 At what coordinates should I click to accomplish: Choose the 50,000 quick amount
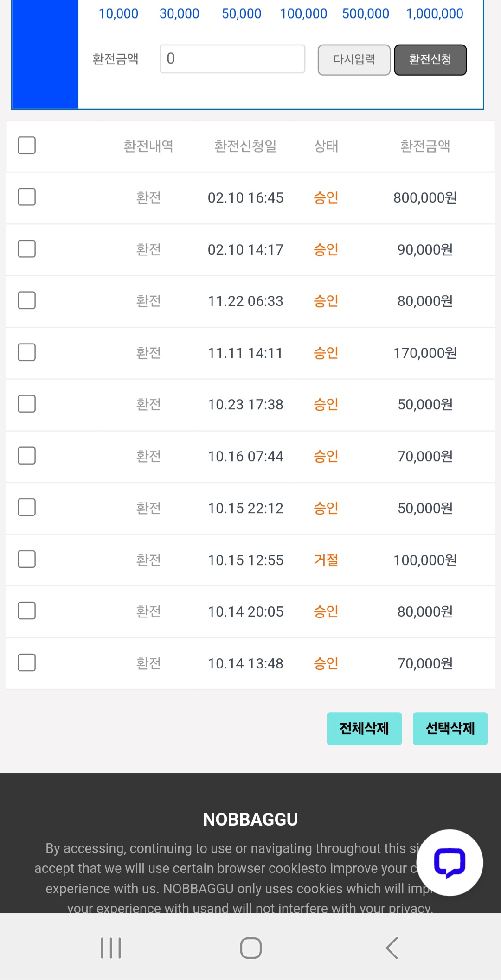pyautogui.click(x=241, y=13)
